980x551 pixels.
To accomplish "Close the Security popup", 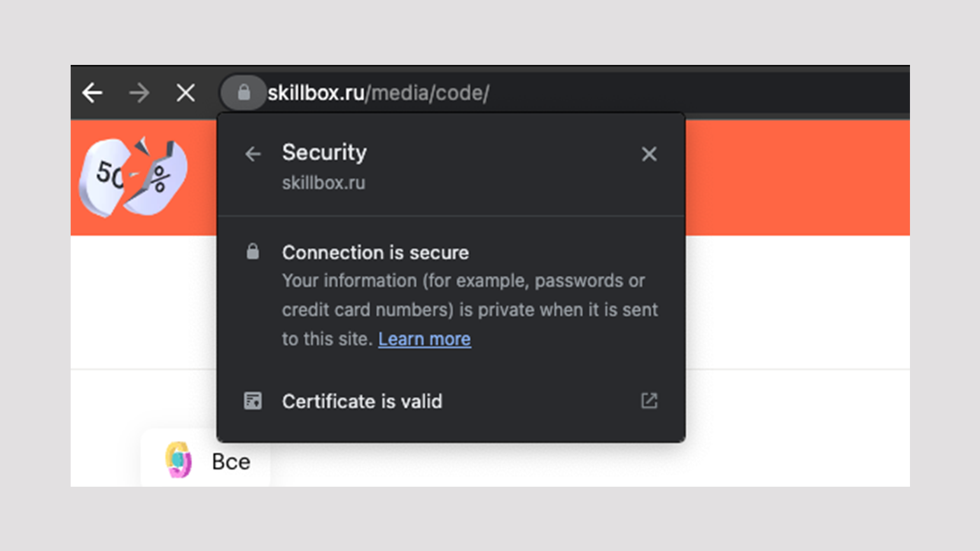I will (649, 154).
